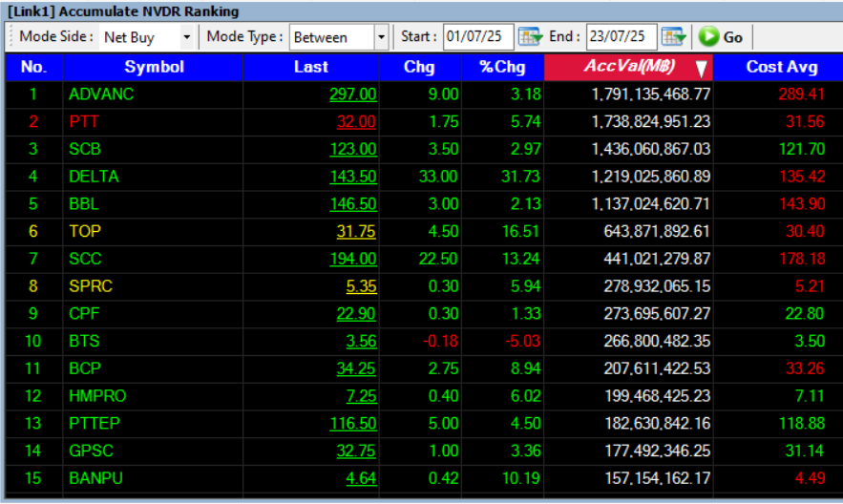Sort by the No. column header
The image size is (843, 504).
tap(33, 67)
